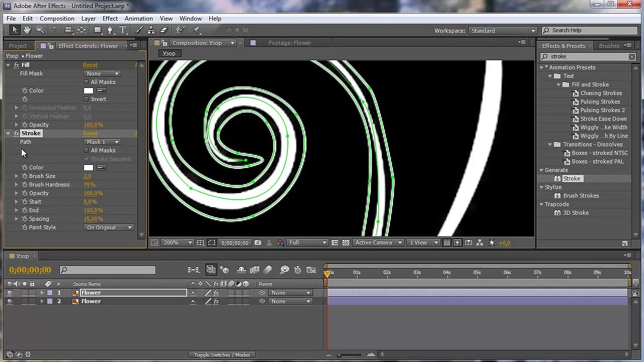Select the Rectangle shape tool

[x=98, y=30]
